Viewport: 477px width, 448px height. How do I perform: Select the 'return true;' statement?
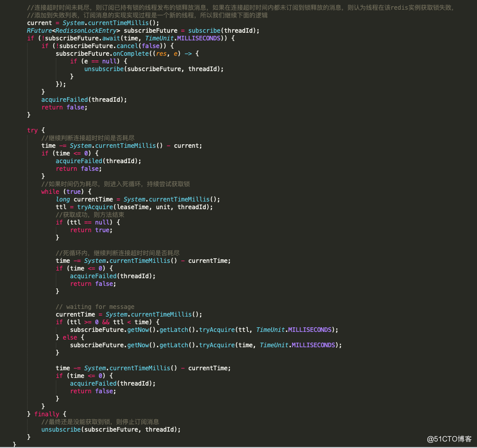pyautogui.click(x=91, y=230)
